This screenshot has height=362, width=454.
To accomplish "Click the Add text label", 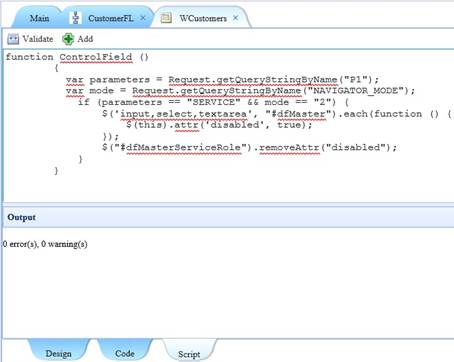I will [85, 39].
